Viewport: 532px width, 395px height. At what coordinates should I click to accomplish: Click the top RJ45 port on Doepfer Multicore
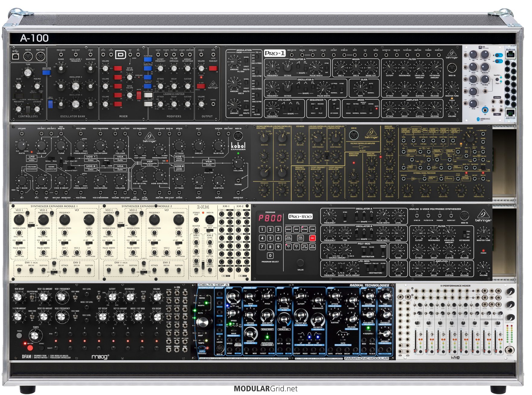coord(510,55)
